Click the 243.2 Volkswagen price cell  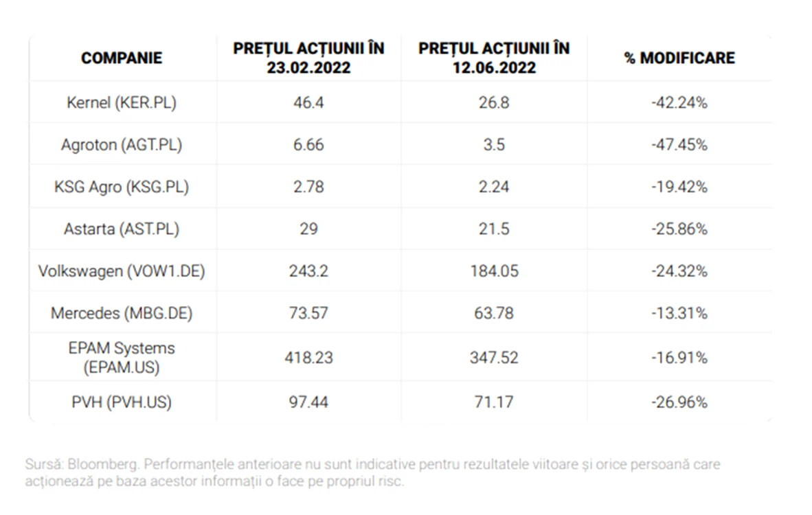pos(308,271)
